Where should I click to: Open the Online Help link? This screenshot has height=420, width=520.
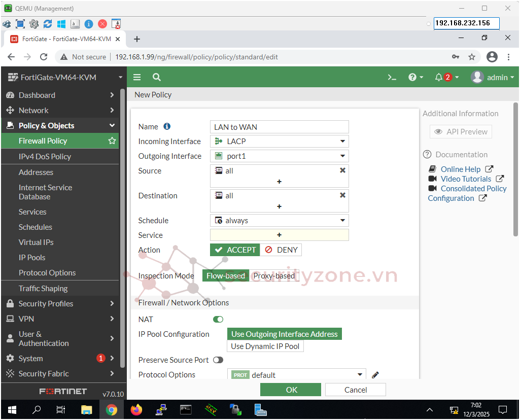pos(460,169)
